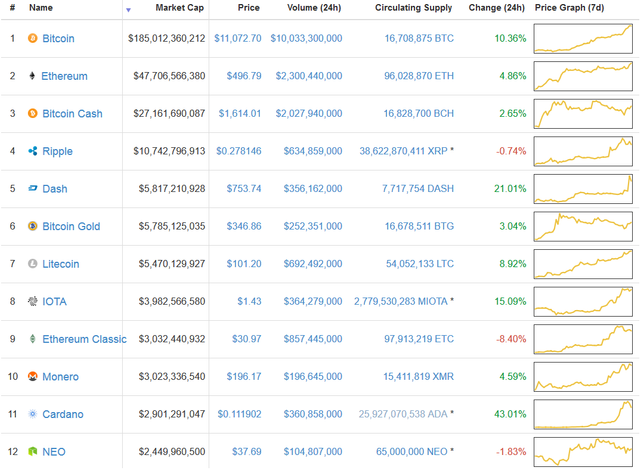Screen dimensions: 640x473
Task: Click Ripple price $0.278146
Action: tap(239, 151)
